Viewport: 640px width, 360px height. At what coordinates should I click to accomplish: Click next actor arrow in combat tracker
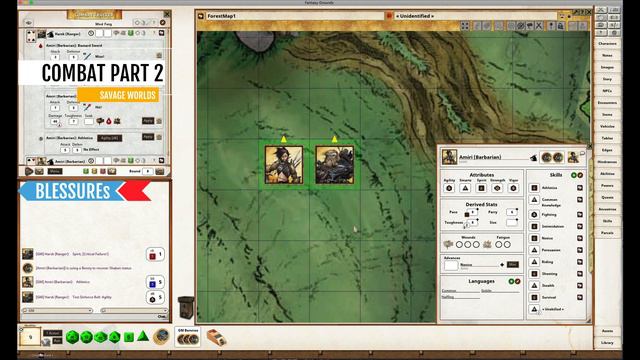pos(29,171)
